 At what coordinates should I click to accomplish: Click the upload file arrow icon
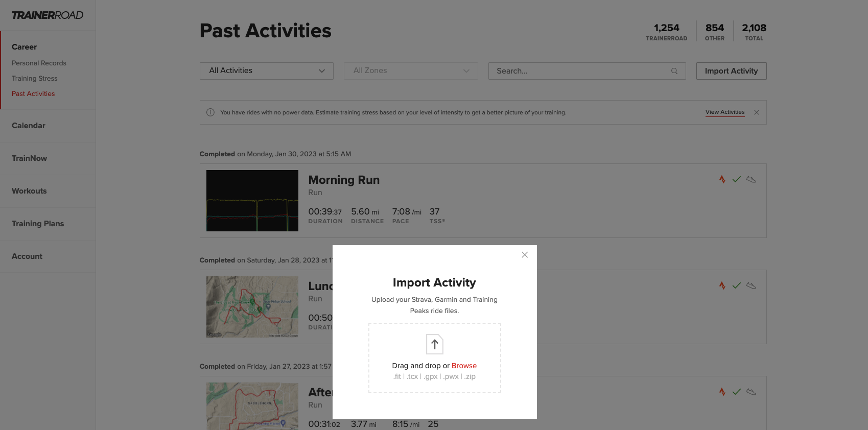(435, 344)
